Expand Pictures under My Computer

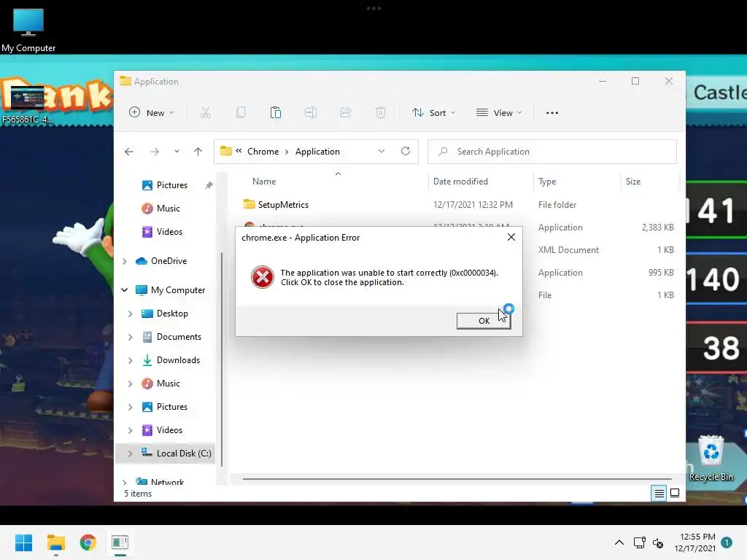[x=130, y=407]
